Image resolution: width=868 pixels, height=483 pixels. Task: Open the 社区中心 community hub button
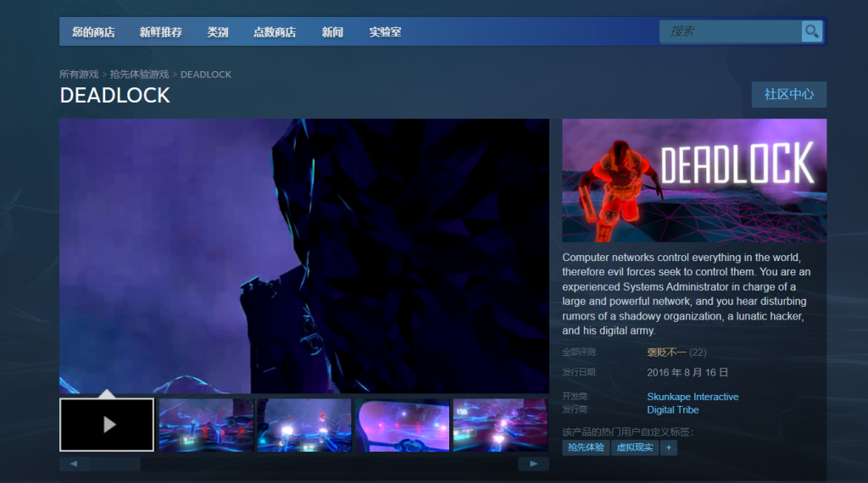point(789,95)
